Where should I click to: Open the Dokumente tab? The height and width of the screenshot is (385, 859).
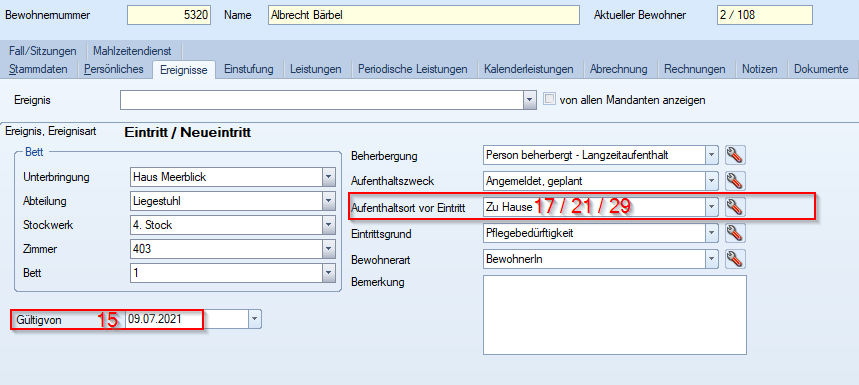point(821,69)
